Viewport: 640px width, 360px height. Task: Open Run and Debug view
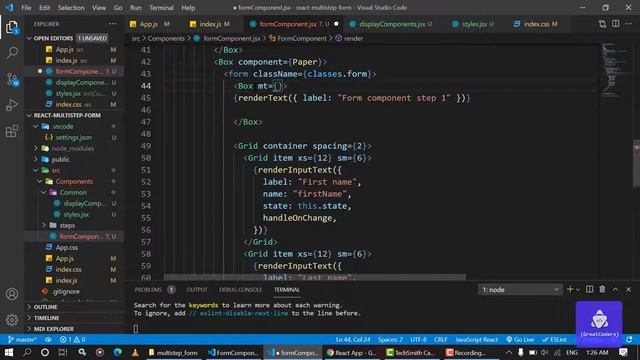(12, 105)
